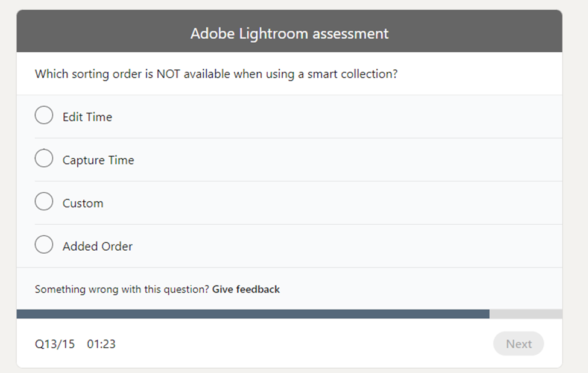
Task: Select the Capture Time answer option
Action: (x=43, y=158)
